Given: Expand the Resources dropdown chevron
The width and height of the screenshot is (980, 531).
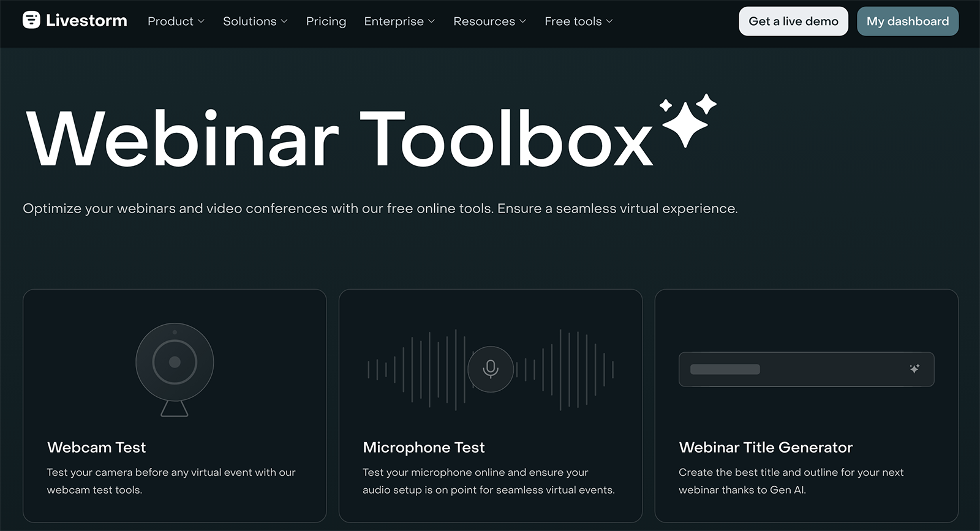Looking at the screenshot, I should point(522,21).
